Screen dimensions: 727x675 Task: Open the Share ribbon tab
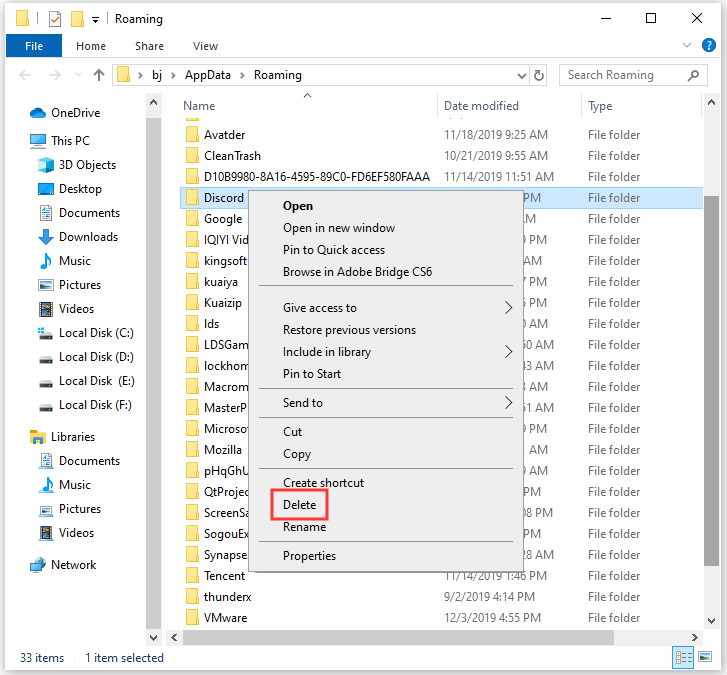point(149,46)
